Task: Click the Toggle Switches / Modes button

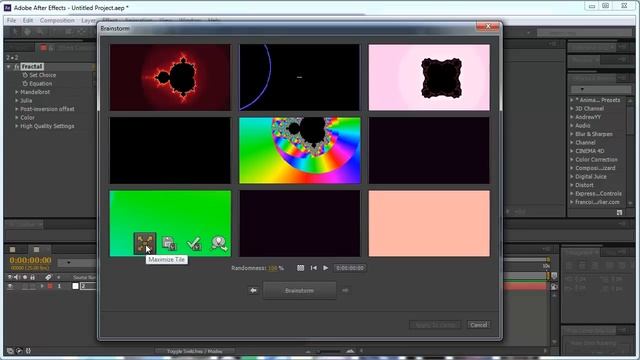Action: (x=195, y=351)
